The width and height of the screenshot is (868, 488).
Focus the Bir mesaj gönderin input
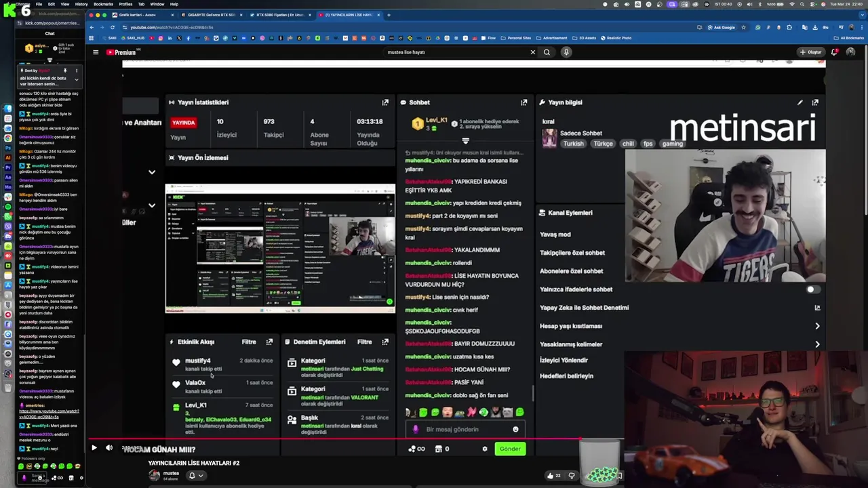click(x=465, y=429)
